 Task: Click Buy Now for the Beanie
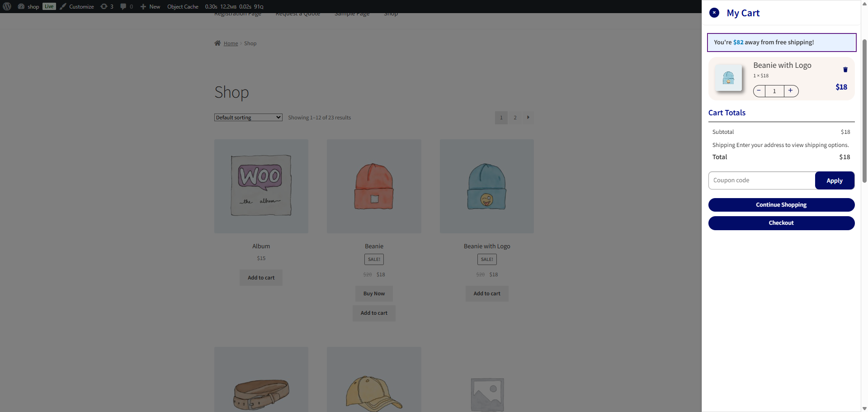point(374,294)
